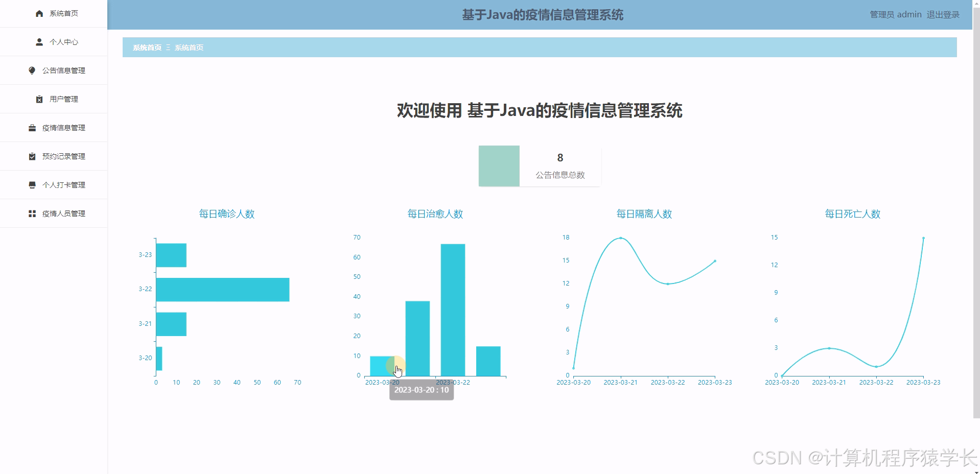The image size is (980, 474).
Task: Click the 2023-03-22 point in 每日死亡人数
Action: [x=876, y=367]
